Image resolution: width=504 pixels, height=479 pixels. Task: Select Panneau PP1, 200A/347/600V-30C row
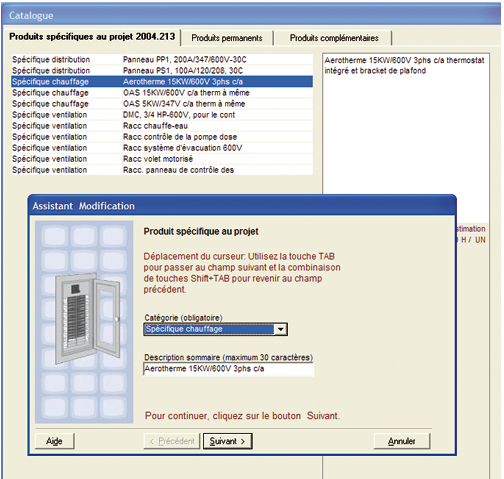162,60
